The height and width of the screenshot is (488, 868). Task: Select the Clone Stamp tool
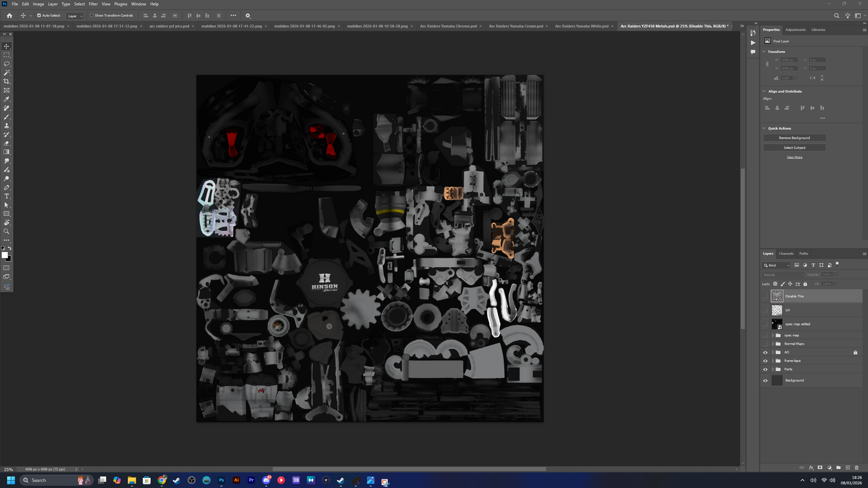7,125
